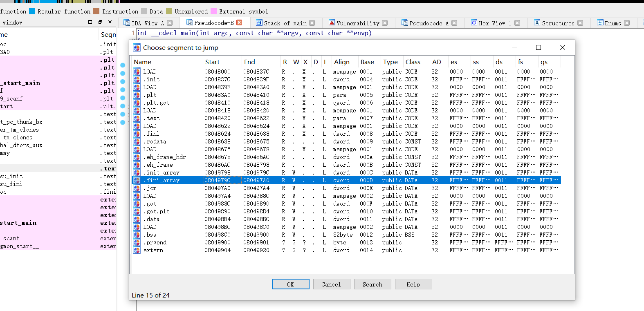This screenshot has height=311, width=644.
Task: Click the Stack of main tab icon
Action: pyautogui.click(x=259, y=23)
